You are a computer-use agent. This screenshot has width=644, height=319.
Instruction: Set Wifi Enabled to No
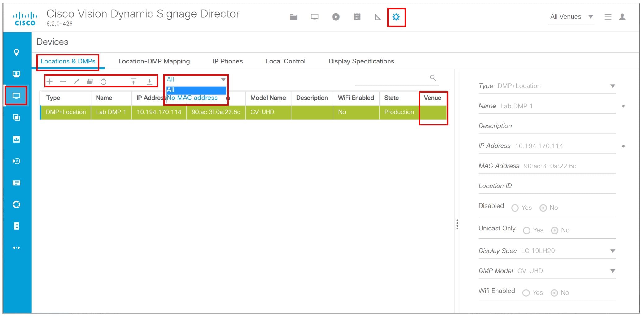(554, 293)
